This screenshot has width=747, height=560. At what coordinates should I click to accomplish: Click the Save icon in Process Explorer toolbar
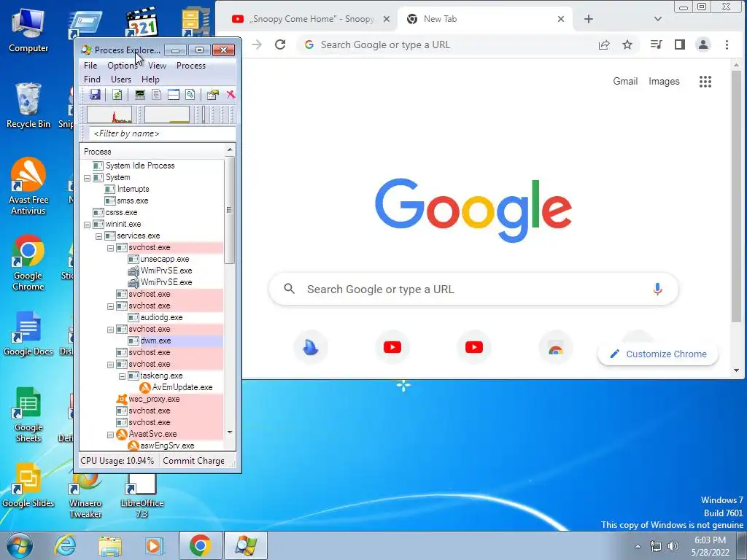[95, 94]
